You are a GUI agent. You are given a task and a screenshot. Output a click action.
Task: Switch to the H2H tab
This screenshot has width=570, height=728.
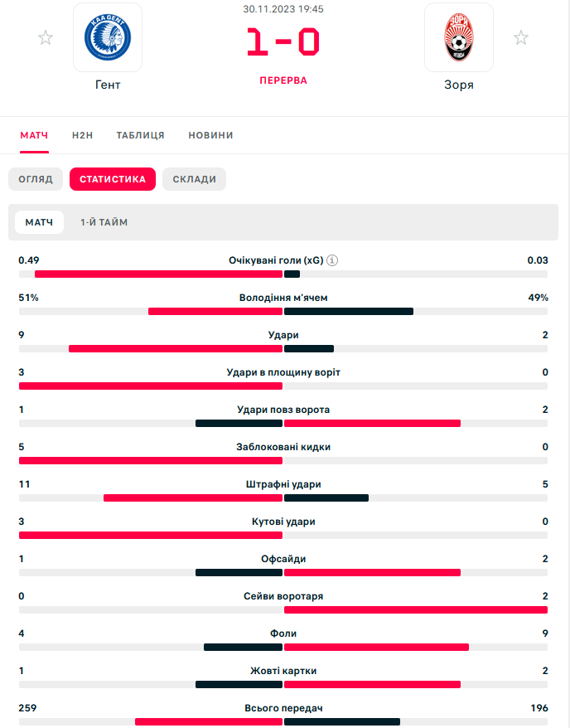click(x=83, y=135)
